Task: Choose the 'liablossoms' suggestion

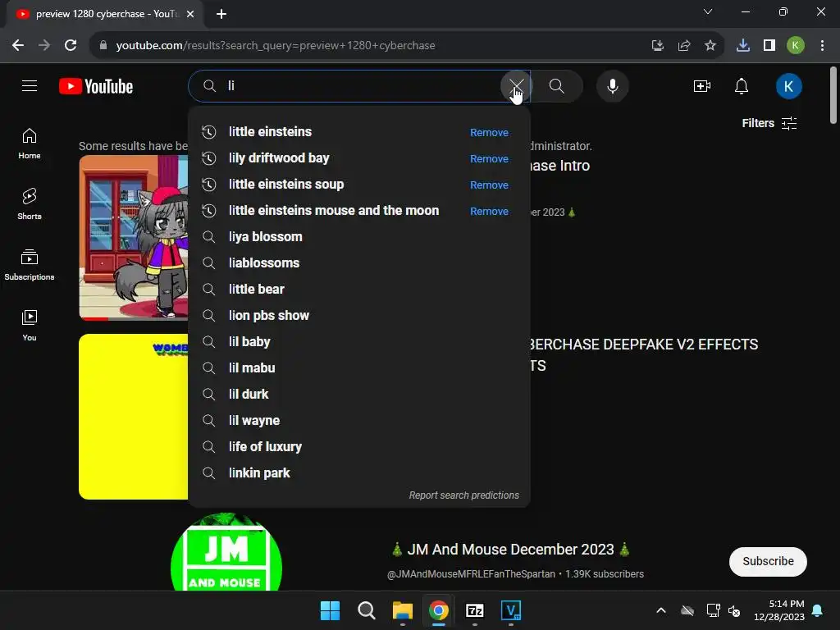Action: coord(359,263)
